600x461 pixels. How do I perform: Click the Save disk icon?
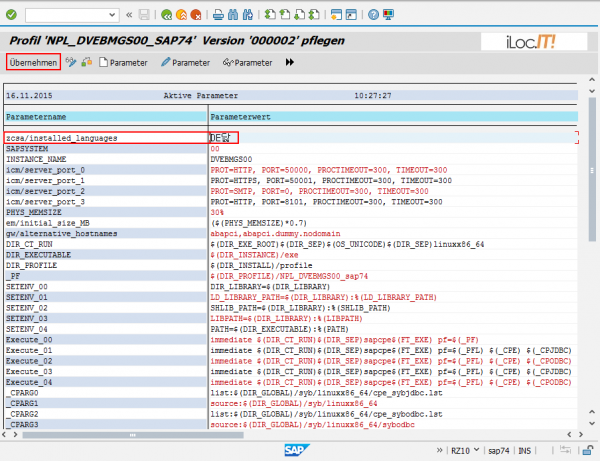click(x=145, y=15)
